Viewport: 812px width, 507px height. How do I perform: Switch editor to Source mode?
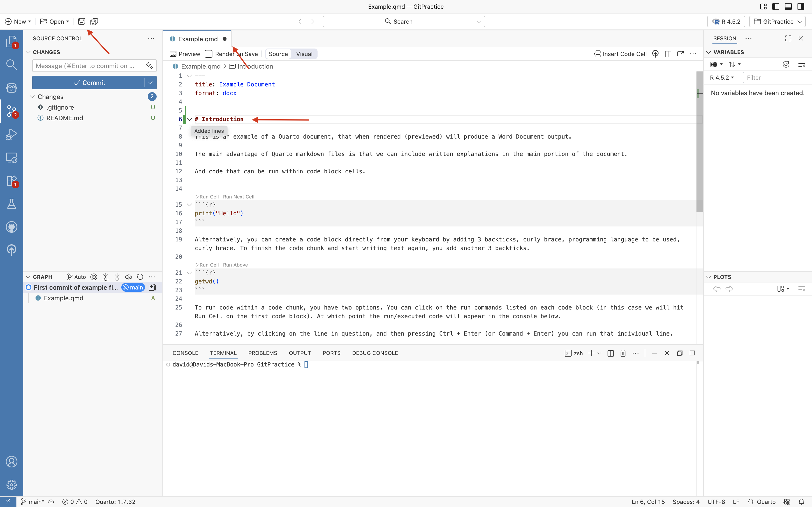[x=278, y=54]
